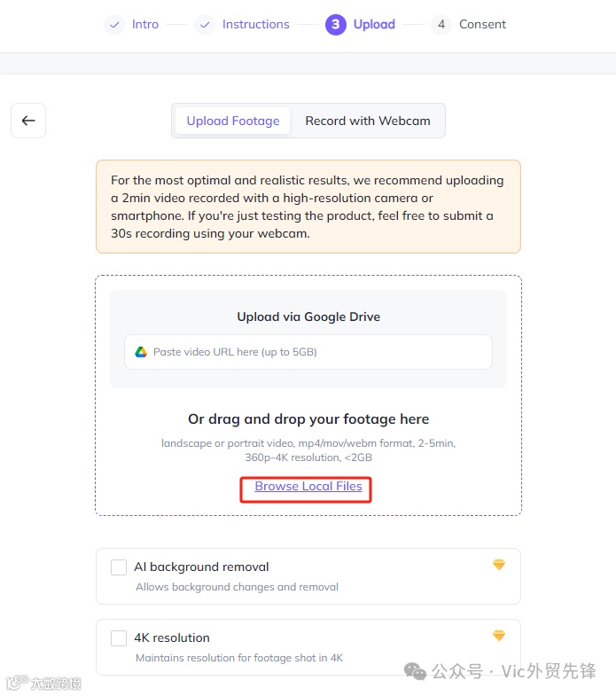Tick the 4K resolution checkbox
The width and height of the screenshot is (616, 696).
coord(119,638)
